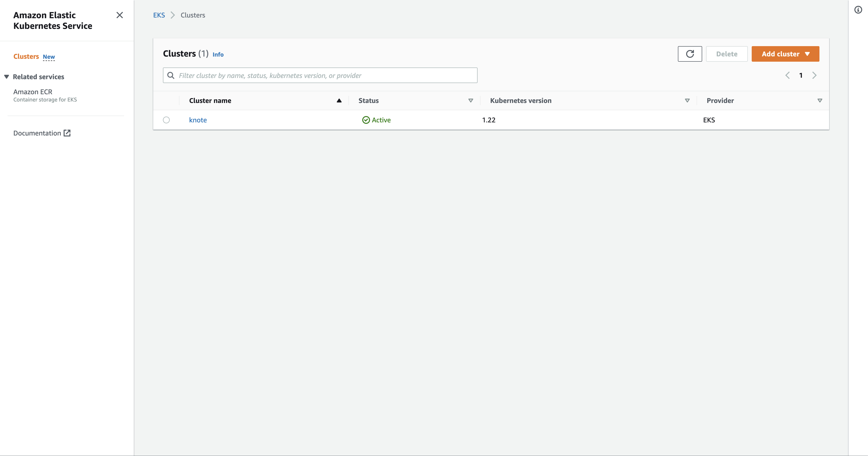Screen dimensions: 868x456
Task: Click the Delete button
Action: (727, 54)
